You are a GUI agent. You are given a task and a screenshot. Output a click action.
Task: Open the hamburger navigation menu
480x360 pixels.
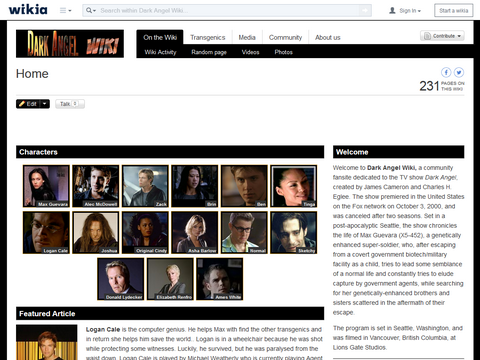point(65,11)
